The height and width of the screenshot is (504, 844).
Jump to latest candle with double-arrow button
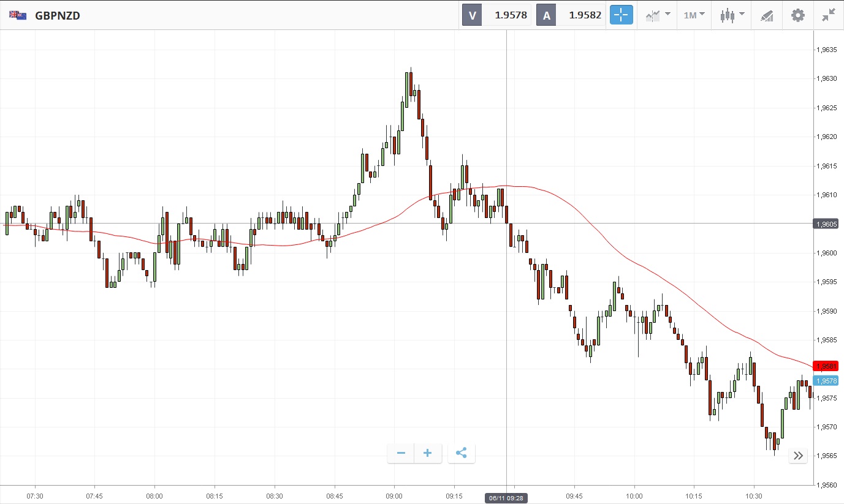click(x=798, y=455)
